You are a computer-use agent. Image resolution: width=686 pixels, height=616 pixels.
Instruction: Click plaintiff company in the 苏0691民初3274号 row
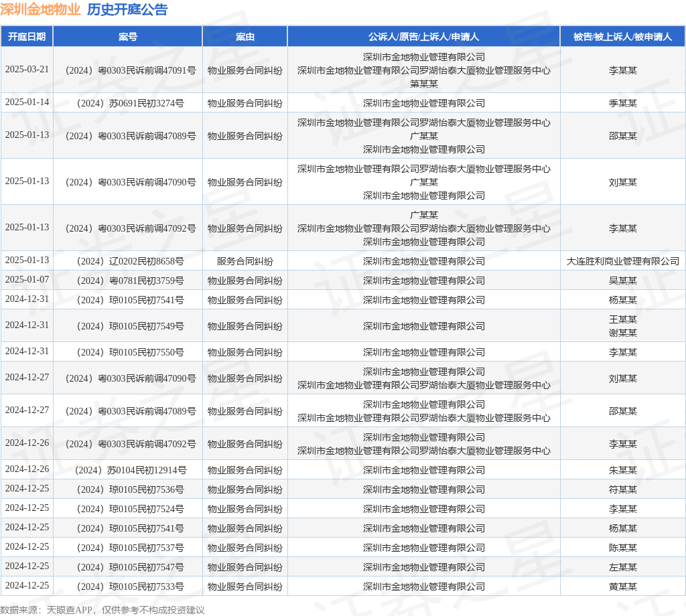pos(423,103)
